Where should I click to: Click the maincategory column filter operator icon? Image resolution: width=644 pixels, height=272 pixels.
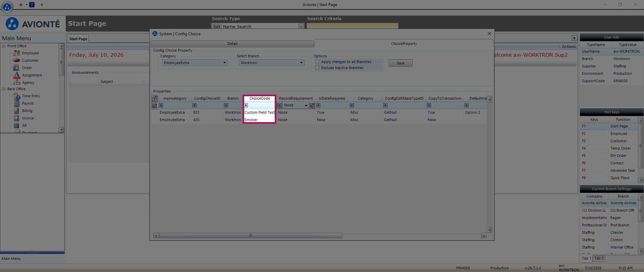point(161,105)
